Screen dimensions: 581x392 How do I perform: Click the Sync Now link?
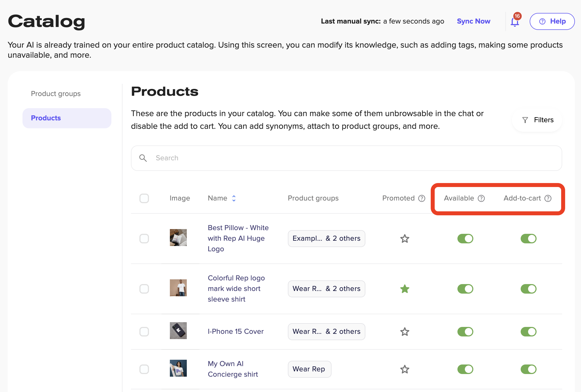coord(473,21)
